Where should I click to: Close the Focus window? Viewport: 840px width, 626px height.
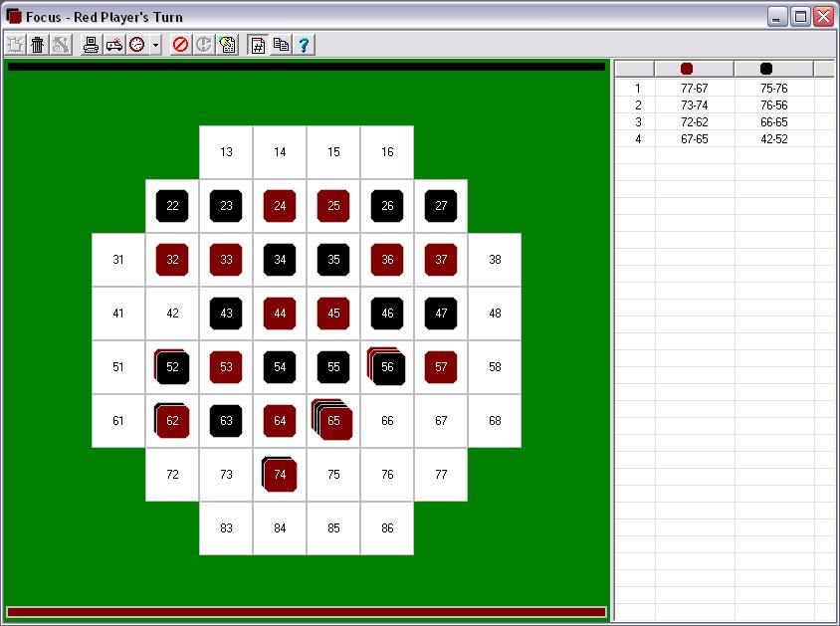824,17
